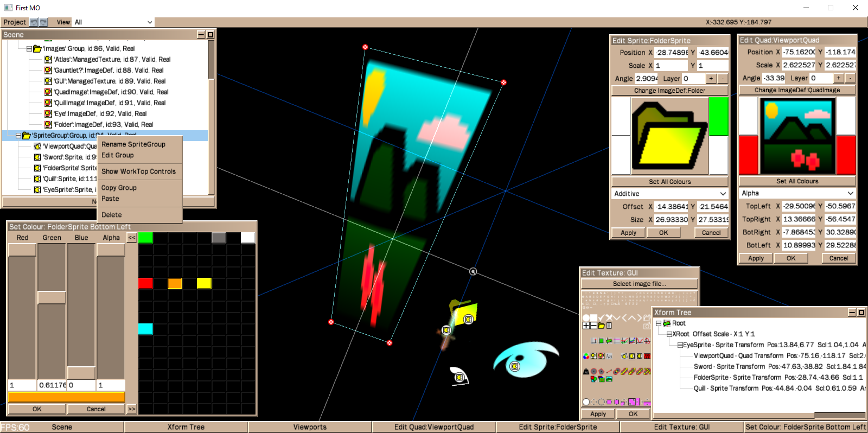Click the Select image file... button
The width and height of the screenshot is (868, 433).
639,284
